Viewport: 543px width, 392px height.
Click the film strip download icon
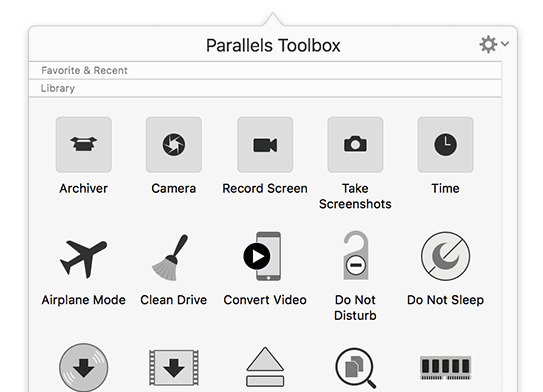click(174, 367)
